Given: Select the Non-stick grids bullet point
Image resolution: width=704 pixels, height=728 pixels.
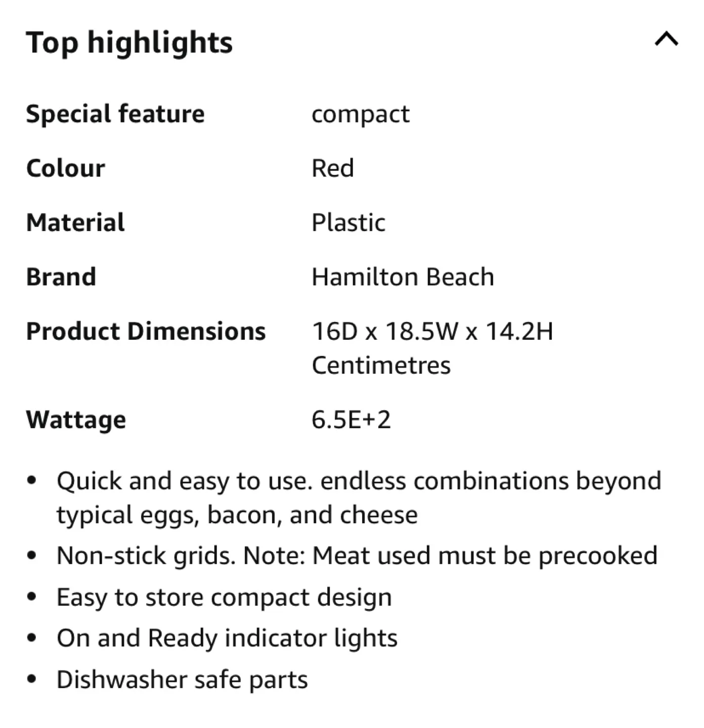Looking at the screenshot, I should (x=357, y=555).
